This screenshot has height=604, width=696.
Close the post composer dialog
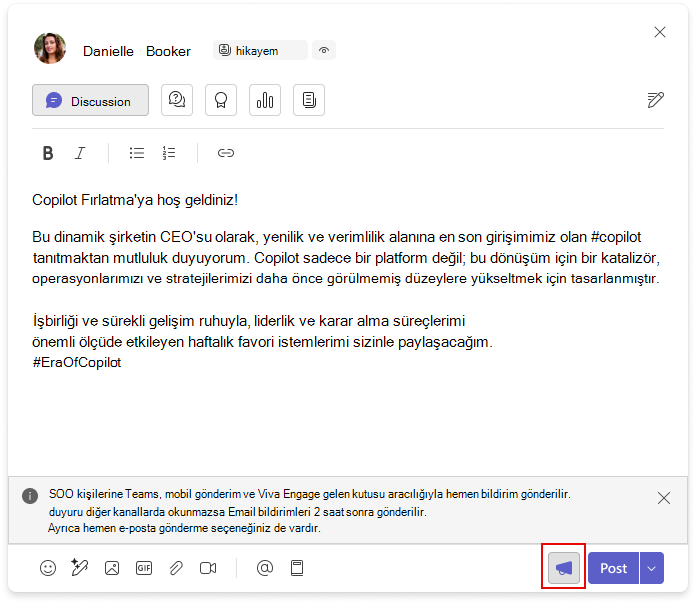click(x=660, y=32)
